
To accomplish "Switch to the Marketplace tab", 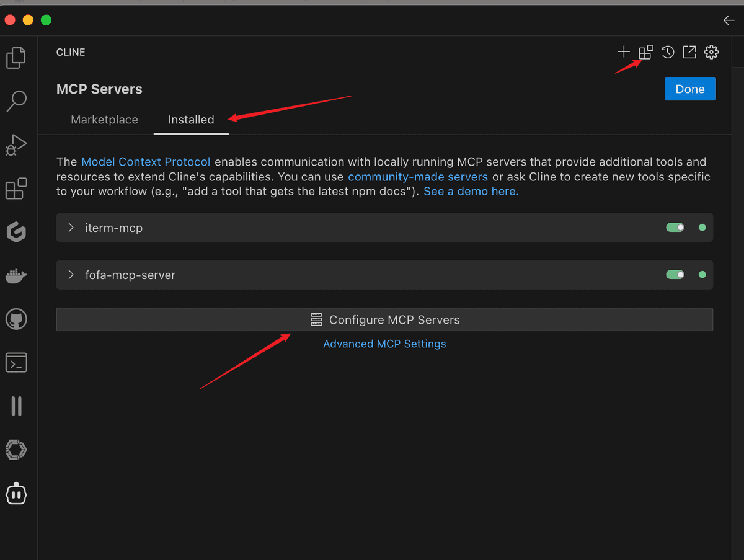I will click(x=104, y=120).
